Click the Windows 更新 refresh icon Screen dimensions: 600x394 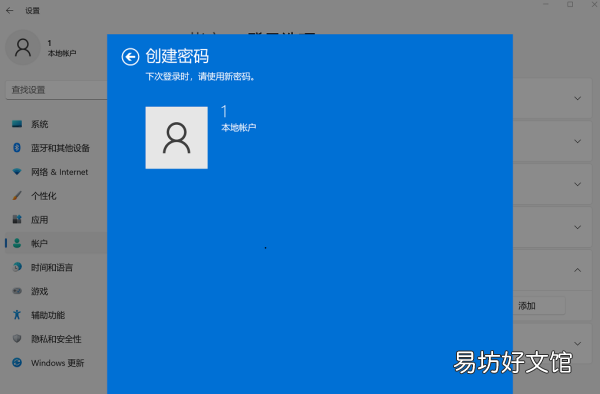(x=17, y=363)
